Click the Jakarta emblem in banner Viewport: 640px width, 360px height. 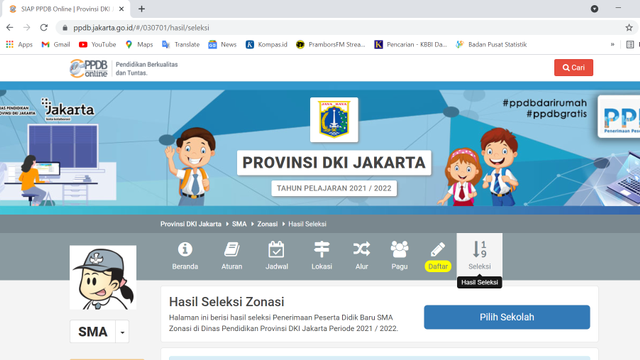[334, 120]
